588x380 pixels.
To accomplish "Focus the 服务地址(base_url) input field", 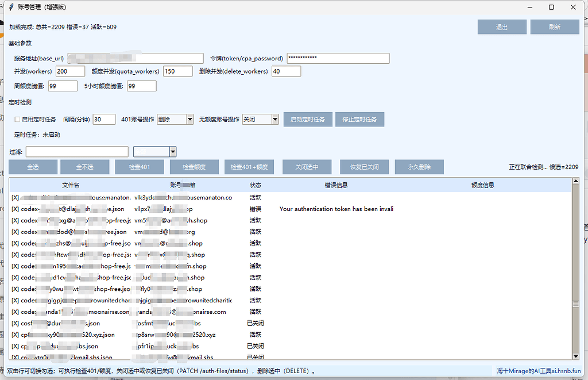I will [x=136, y=58].
